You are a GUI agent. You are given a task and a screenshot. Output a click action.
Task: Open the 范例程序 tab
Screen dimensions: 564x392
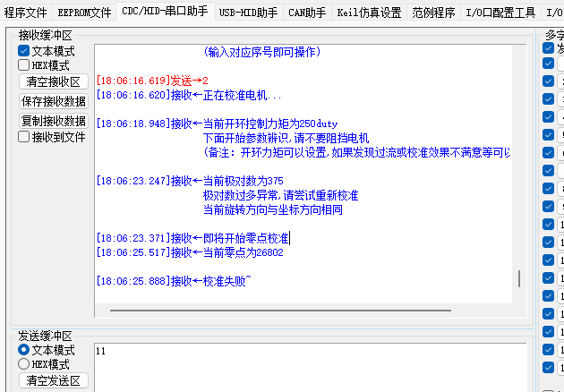click(x=433, y=13)
